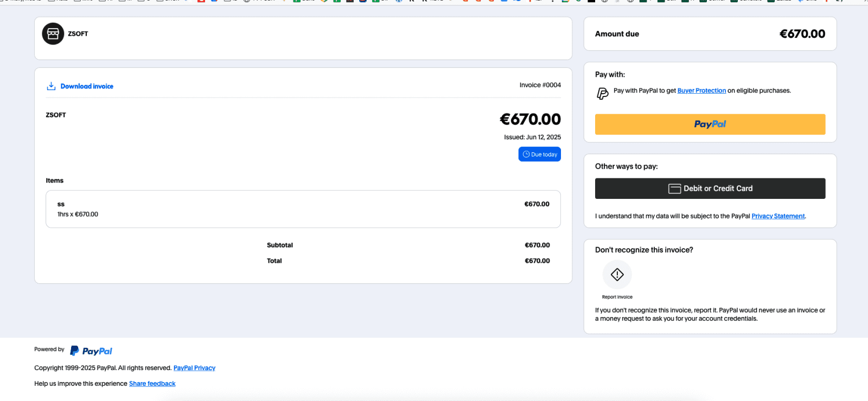The image size is (868, 401).
Task: Click the Amount due €670.00 value
Action: pos(802,34)
